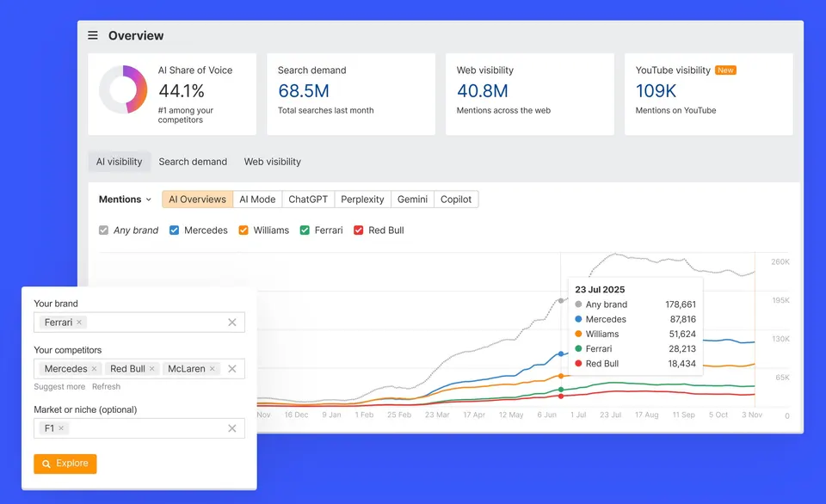Image resolution: width=826 pixels, height=504 pixels.
Task: Switch to the Web visibility tab
Action: (x=273, y=162)
